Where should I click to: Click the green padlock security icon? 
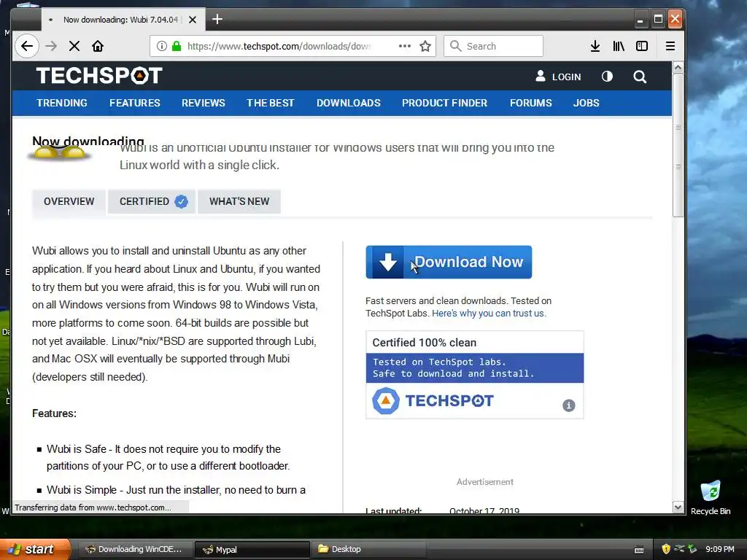coord(177,46)
